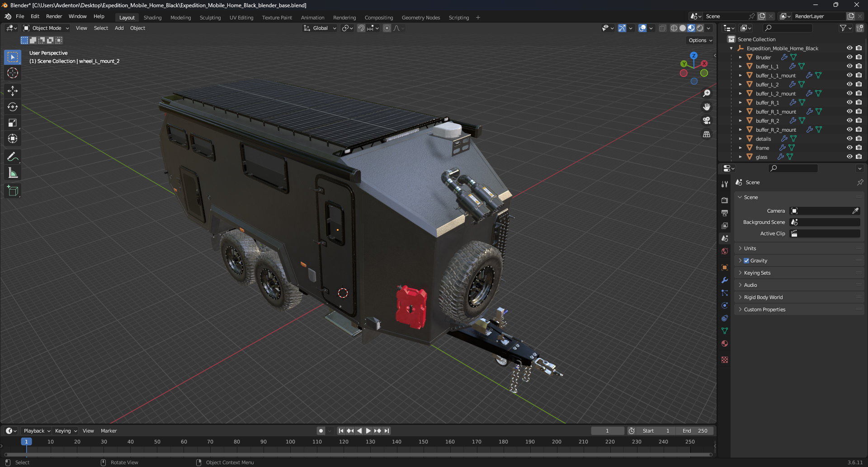Screen dimensions: 868x467
Task: Open the Render menu
Action: point(54,16)
